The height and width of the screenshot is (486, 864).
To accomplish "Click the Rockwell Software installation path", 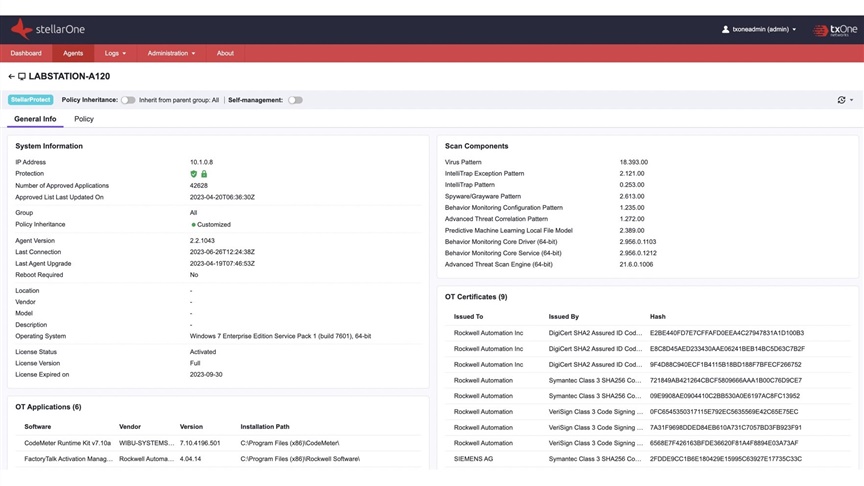I will 300,459.
